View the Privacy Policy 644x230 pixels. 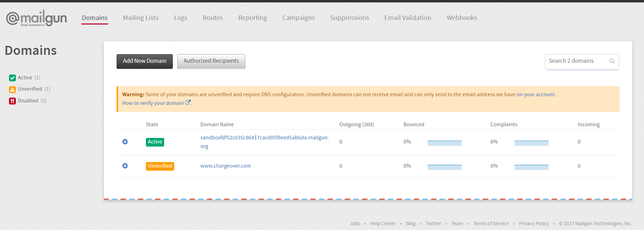point(534,223)
